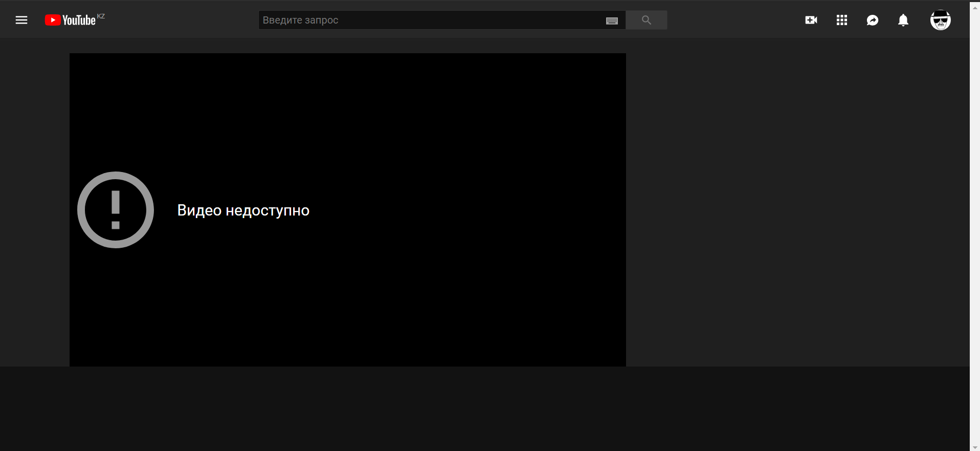
Task: Open the account avatar menu
Action: [x=941, y=20]
